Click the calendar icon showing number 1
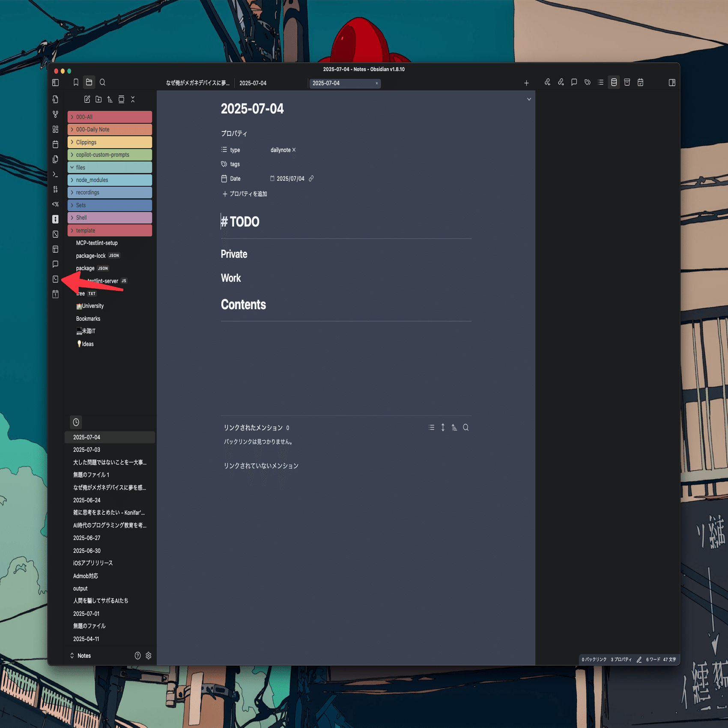The height and width of the screenshot is (728, 728). 55,294
